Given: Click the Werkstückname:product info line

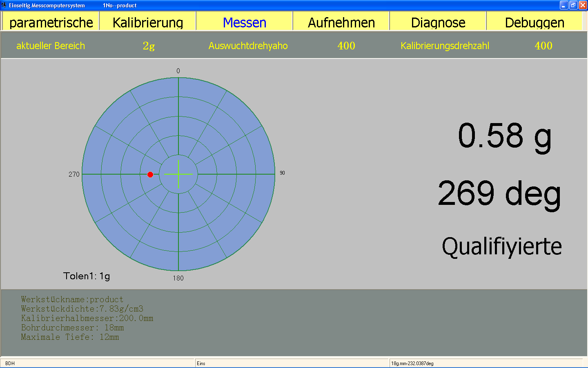Looking at the screenshot, I should pyautogui.click(x=72, y=299).
